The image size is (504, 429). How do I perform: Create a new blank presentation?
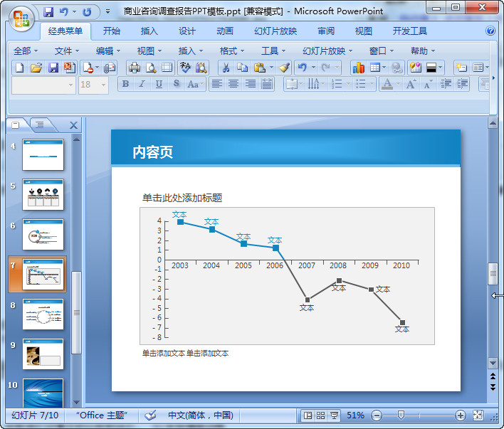[x=20, y=68]
